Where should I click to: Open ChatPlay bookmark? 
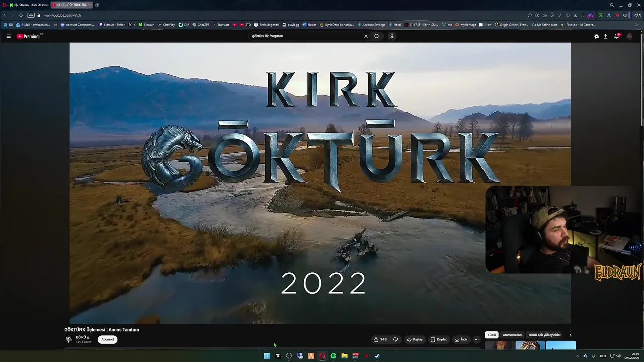pos(166,24)
